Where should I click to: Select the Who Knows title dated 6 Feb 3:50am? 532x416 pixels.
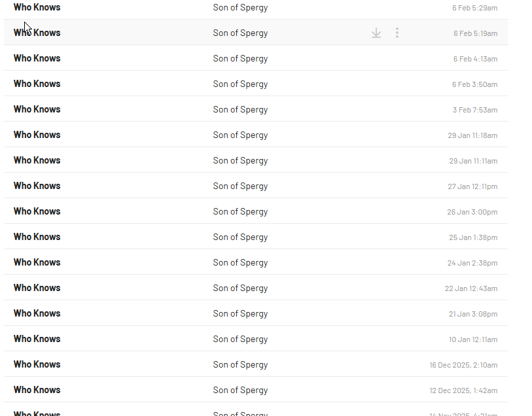[x=37, y=84]
